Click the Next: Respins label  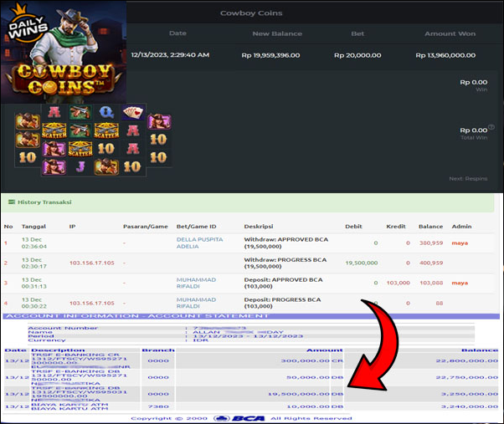(x=468, y=178)
